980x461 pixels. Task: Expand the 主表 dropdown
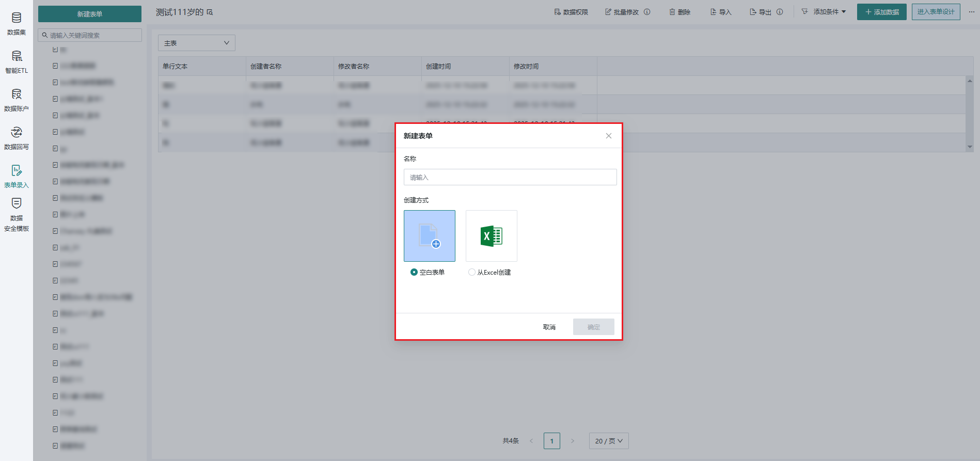pyautogui.click(x=196, y=43)
